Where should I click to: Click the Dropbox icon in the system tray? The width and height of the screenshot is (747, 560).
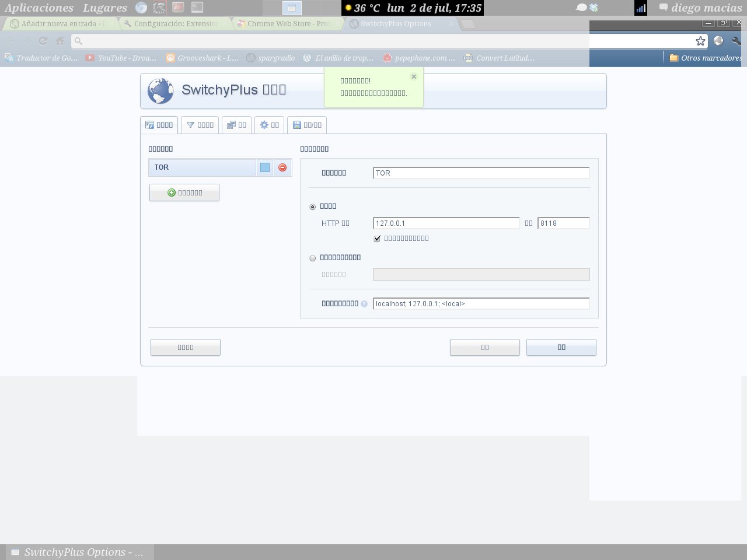coord(594,8)
